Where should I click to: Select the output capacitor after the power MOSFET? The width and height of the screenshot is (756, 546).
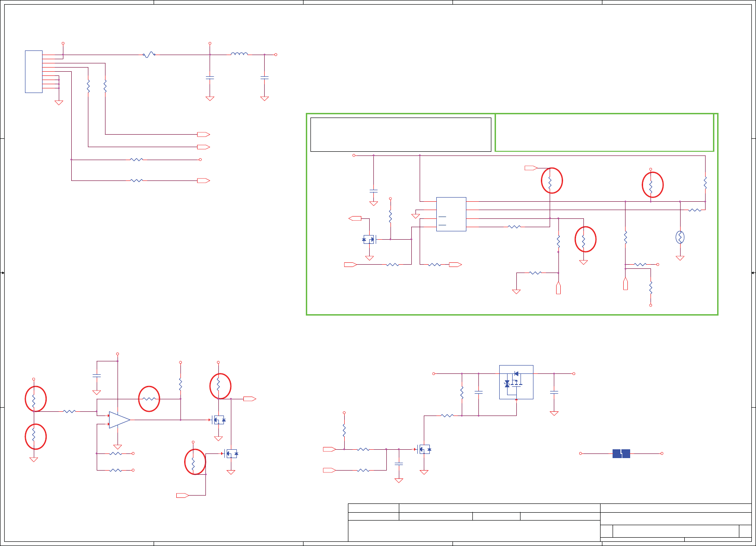(x=554, y=392)
